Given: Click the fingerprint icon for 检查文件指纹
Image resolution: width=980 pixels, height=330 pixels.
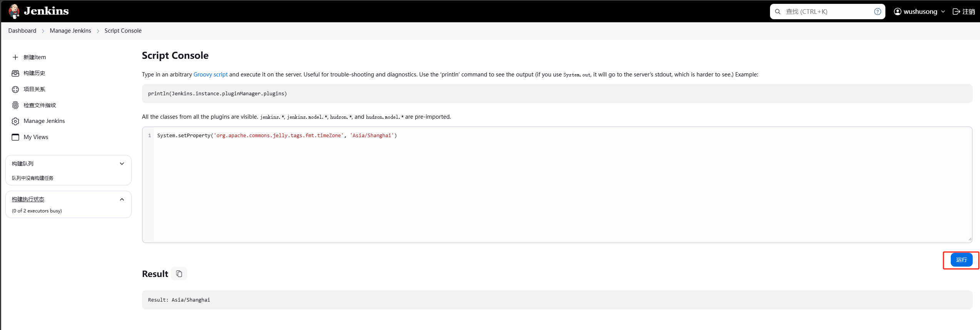Looking at the screenshot, I should coord(15,105).
